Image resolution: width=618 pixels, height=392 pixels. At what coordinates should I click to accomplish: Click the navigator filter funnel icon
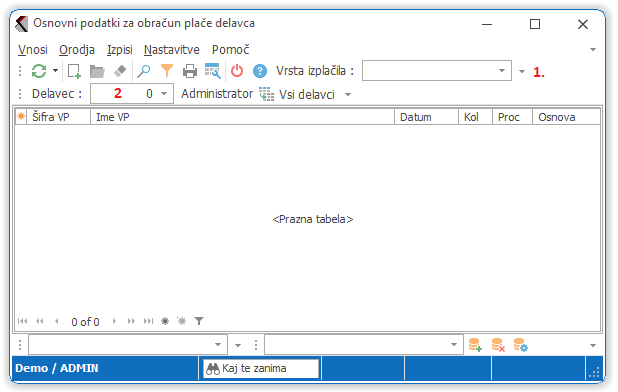tap(199, 321)
